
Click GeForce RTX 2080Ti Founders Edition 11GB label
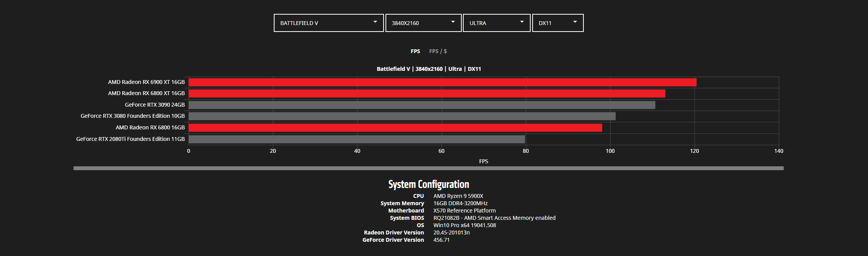[131, 139]
